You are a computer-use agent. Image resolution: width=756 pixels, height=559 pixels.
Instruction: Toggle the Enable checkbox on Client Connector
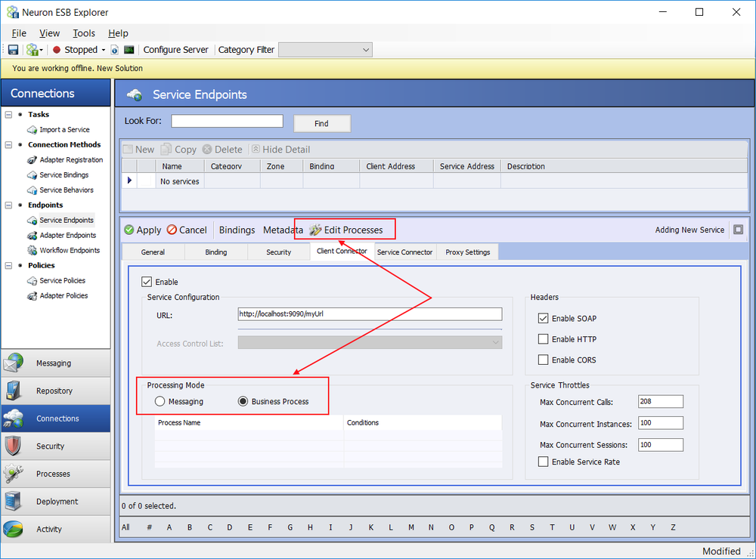tap(147, 282)
